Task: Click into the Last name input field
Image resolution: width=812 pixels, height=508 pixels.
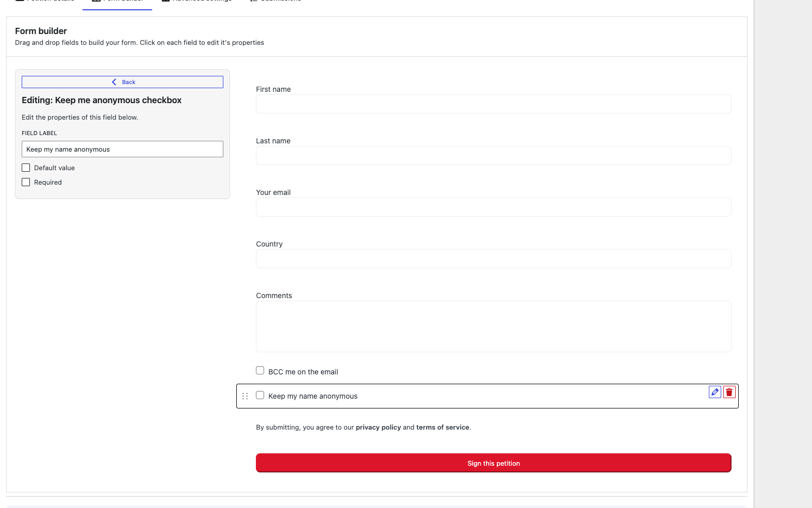Action: pos(493,155)
